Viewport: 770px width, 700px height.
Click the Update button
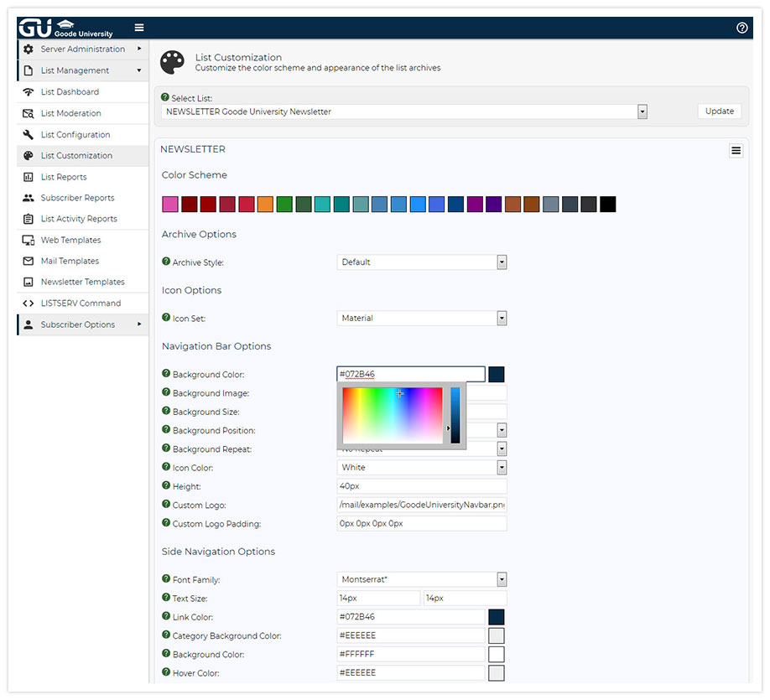click(719, 111)
